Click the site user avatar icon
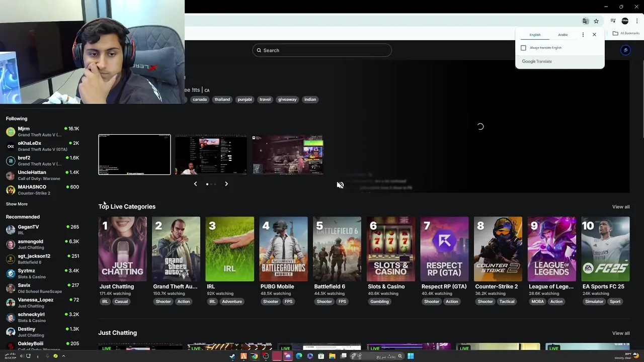Viewport: 644px width, 362px height. [x=625, y=50]
